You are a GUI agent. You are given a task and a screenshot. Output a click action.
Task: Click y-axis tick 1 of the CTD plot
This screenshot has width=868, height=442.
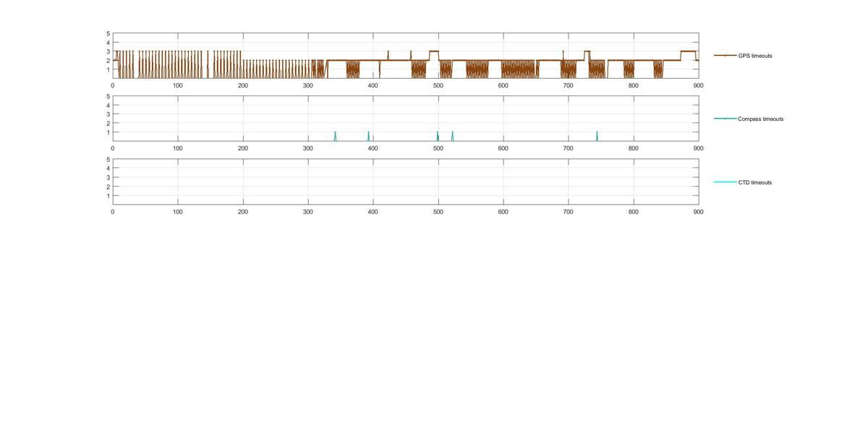[x=109, y=196]
